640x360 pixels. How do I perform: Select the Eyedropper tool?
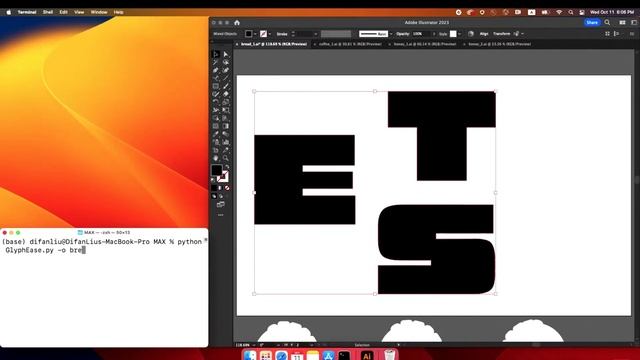pos(216,134)
